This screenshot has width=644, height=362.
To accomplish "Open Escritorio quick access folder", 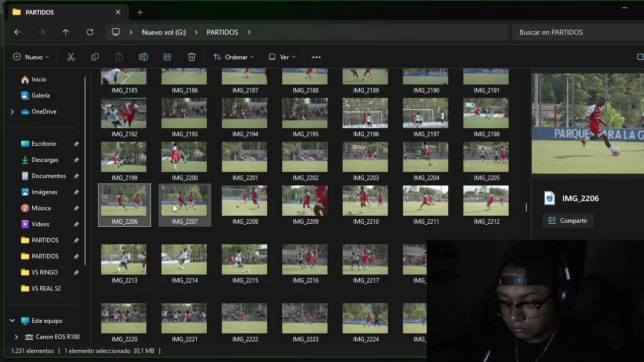I will click(x=44, y=144).
